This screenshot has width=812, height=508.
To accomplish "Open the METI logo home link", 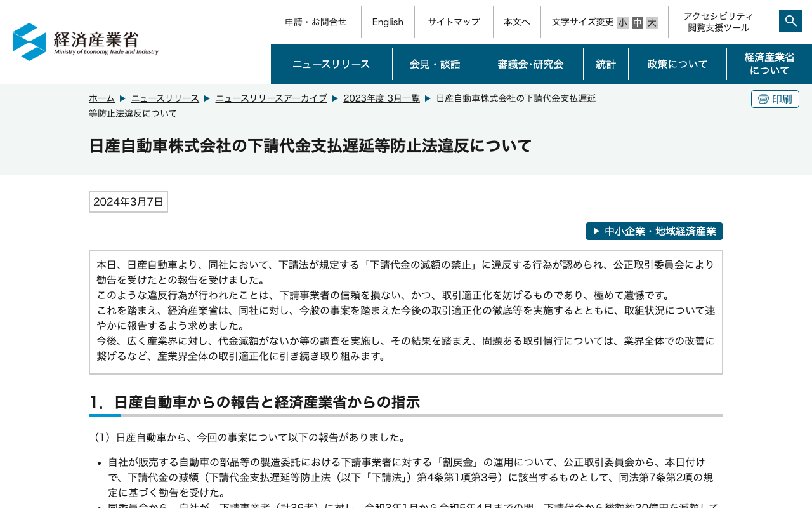I will pyautogui.click(x=86, y=42).
